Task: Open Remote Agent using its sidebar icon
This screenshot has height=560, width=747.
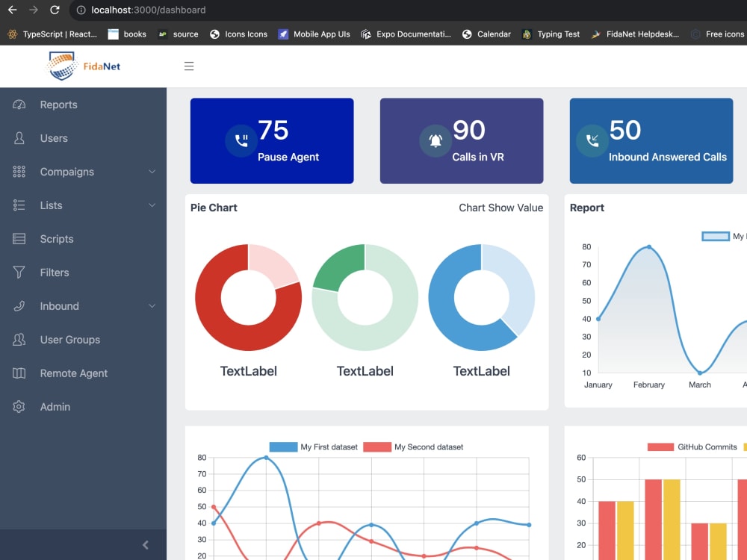Action: 19,373
